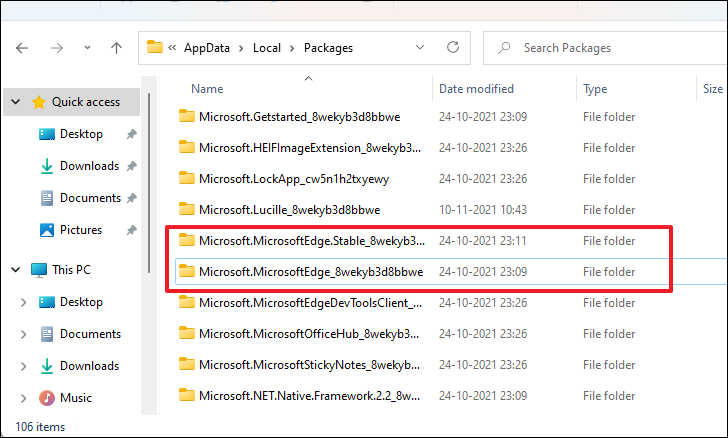Viewport: 728px width, 438px height.
Task: Click the 24-10-2021 23:11 date cell
Action: [x=483, y=241]
